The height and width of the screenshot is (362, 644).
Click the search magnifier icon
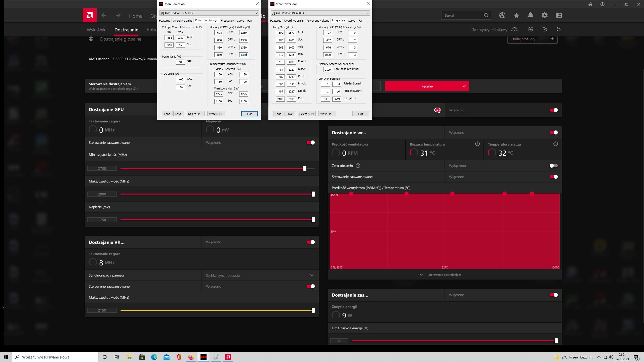[486, 15]
